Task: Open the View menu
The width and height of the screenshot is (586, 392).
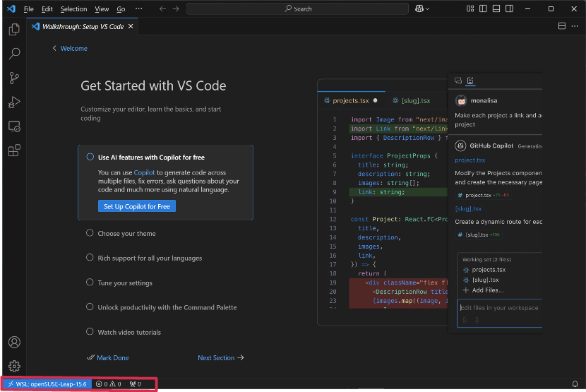Action: pyautogui.click(x=102, y=8)
